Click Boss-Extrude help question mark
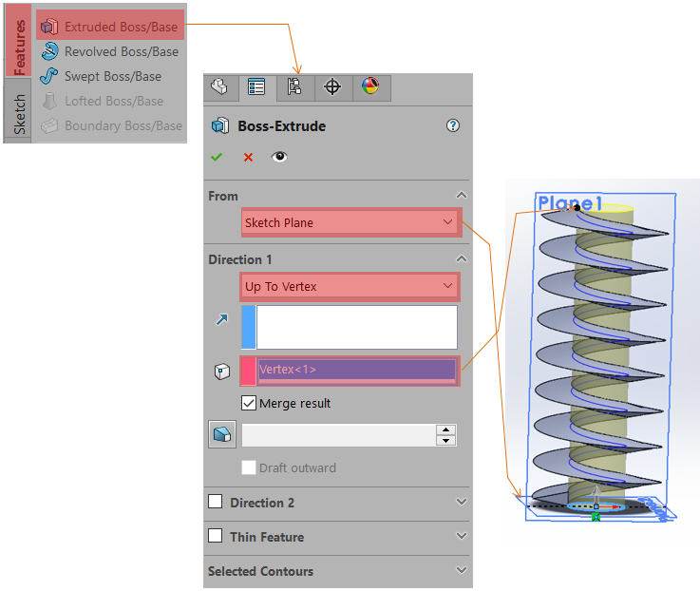The height and width of the screenshot is (591, 700). point(453,125)
